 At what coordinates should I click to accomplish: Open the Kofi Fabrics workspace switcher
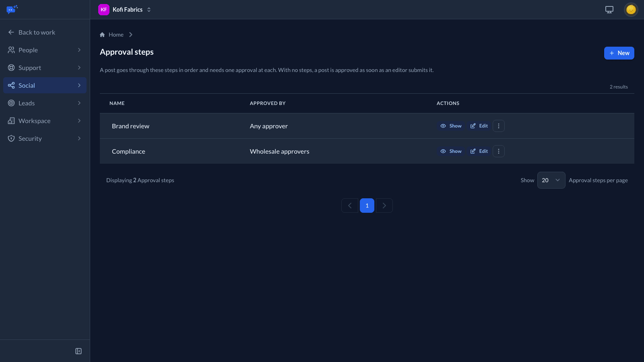(125, 10)
